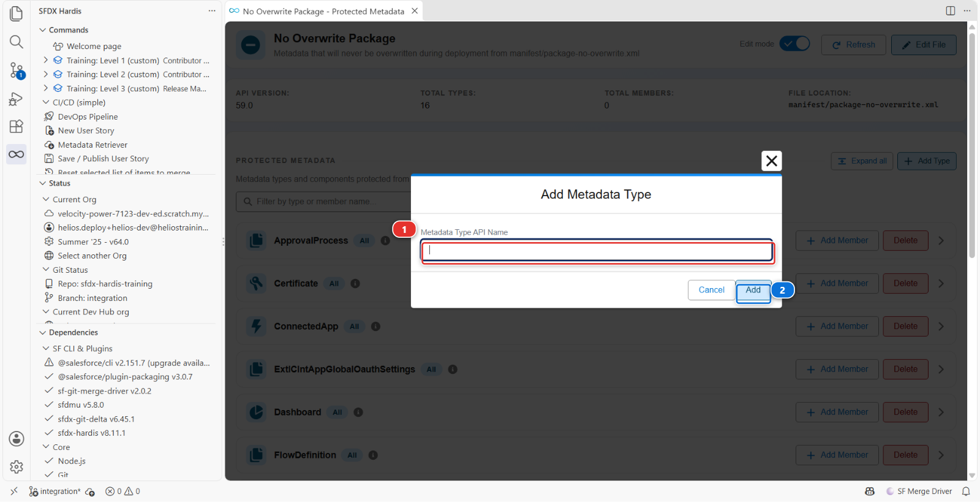
Task: Click the Add Type button
Action: [x=927, y=161]
